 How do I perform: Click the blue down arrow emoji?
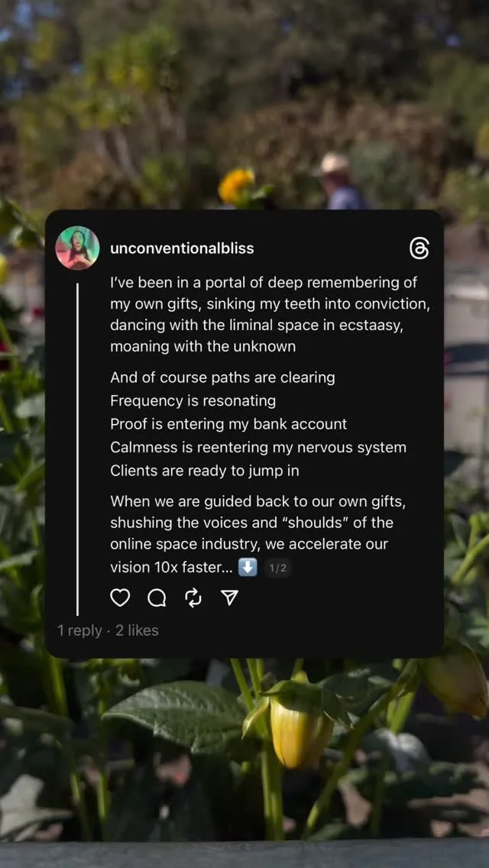tap(248, 568)
